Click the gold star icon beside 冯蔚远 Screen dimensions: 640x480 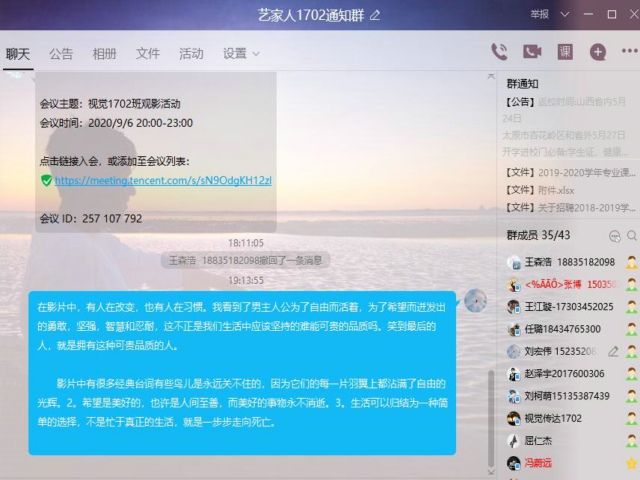tap(631, 462)
